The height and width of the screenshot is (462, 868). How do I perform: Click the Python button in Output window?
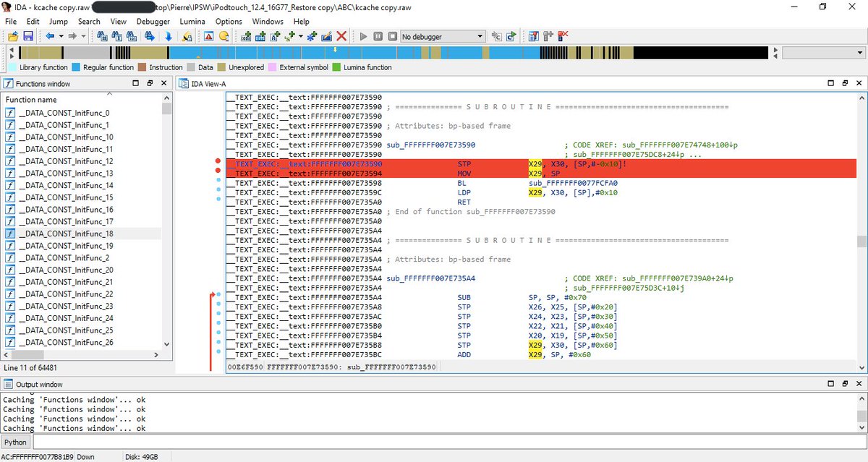click(15, 442)
